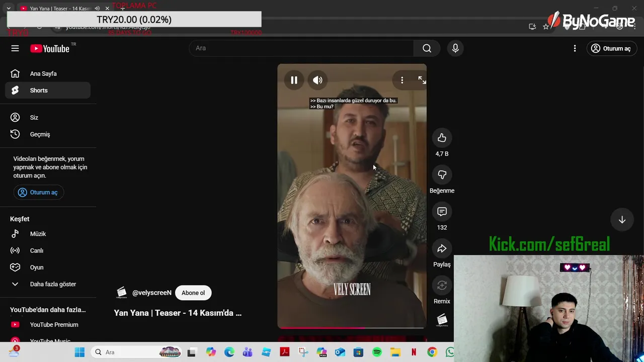This screenshot has width=644, height=362.
Task: Click the Shorts progress bar
Action: [352, 327]
